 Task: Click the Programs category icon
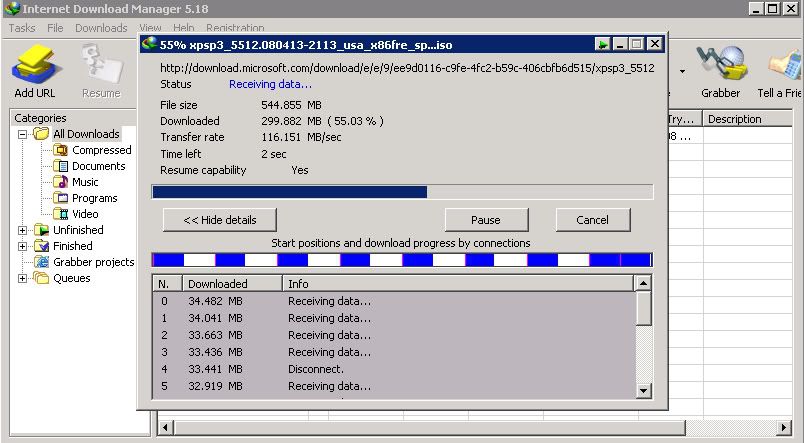point(61,198)
